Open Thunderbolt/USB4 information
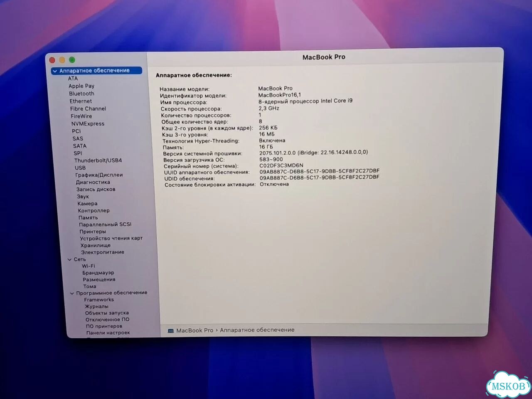The image size is (532, 399). pyautogui.click(x=98, y=160)
